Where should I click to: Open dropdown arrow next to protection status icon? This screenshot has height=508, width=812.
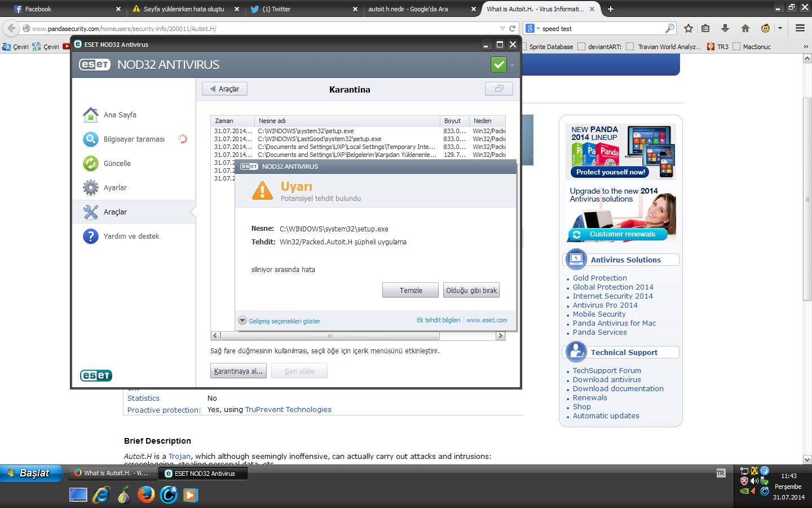512,65
